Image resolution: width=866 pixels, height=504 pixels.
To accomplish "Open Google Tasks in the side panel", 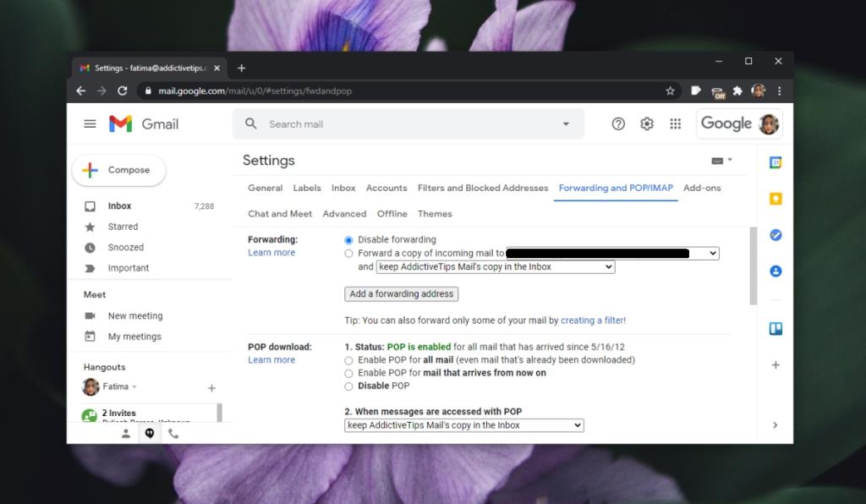I will 776,235.
